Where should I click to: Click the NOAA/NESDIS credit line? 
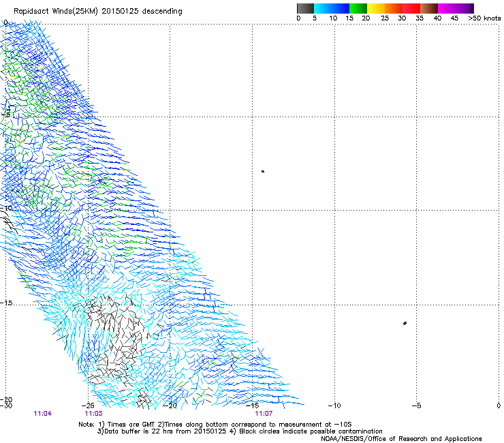pyautogui.click(x=401, y=439)
